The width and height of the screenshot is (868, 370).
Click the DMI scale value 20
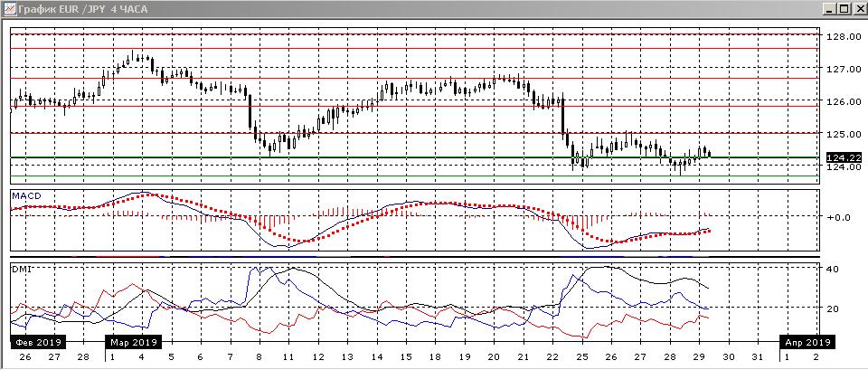pos(832,309)
